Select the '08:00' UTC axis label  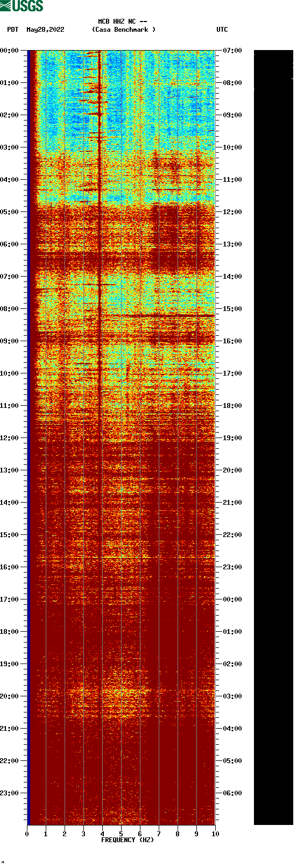click(232, 83)
